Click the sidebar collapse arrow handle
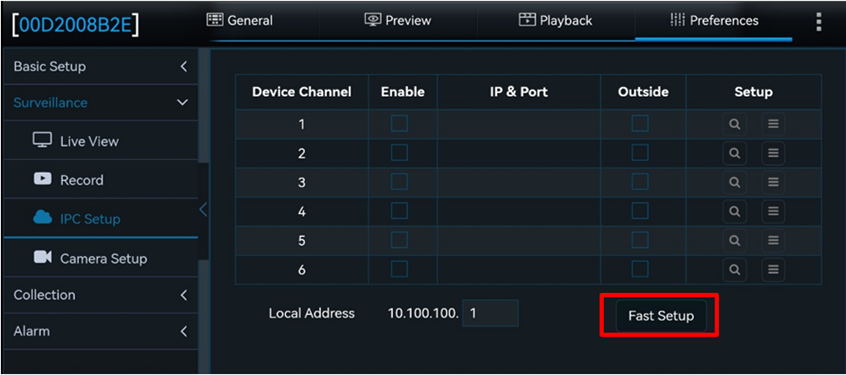This screenshot has height=375, width=846. tap(203, 209)
